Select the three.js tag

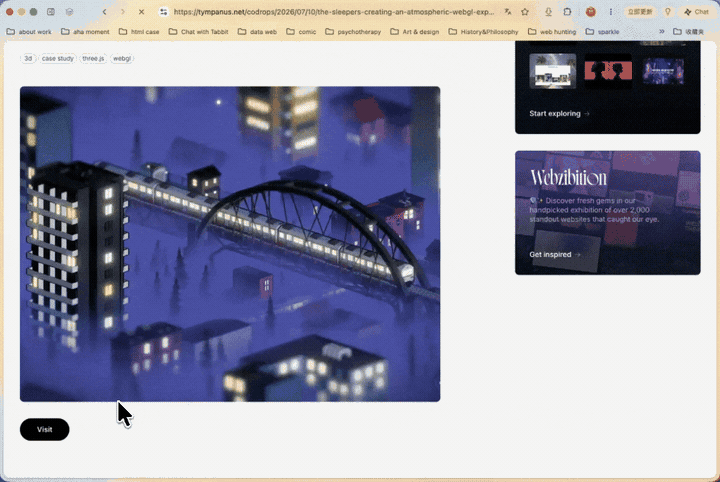click(93, 58)
